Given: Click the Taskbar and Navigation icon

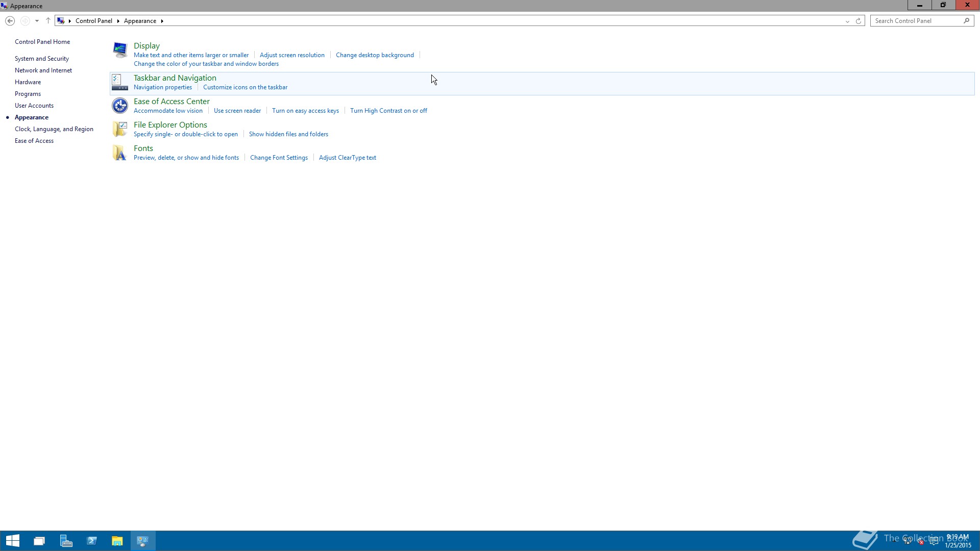Looking at the screenshot, I should 120,82.
